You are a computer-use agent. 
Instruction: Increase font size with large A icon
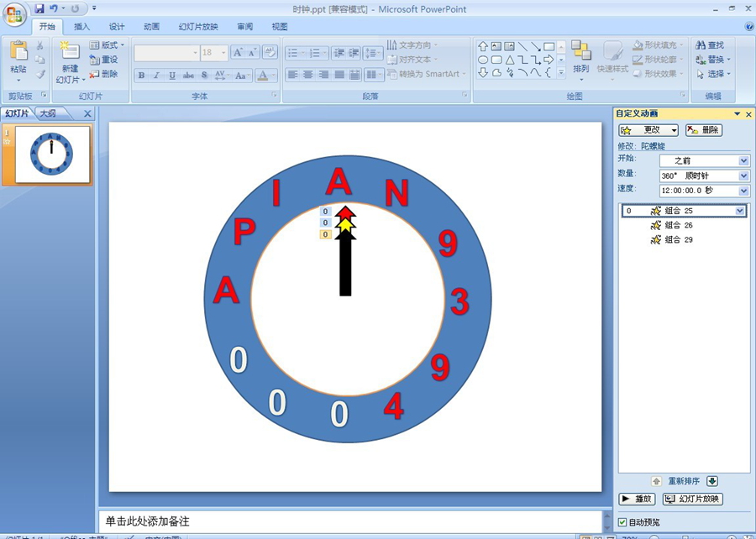(238, 53)
